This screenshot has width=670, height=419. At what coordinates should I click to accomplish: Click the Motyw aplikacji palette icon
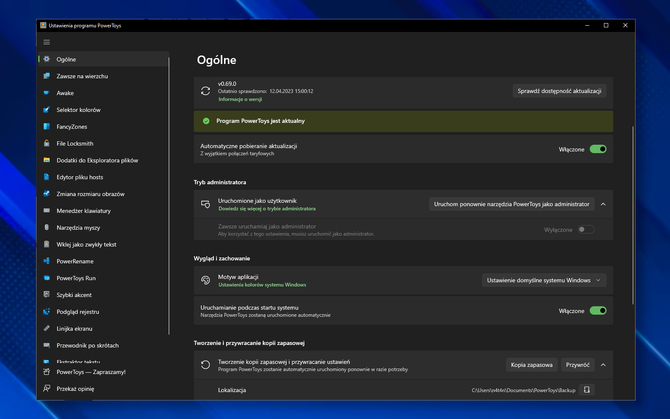206,280
